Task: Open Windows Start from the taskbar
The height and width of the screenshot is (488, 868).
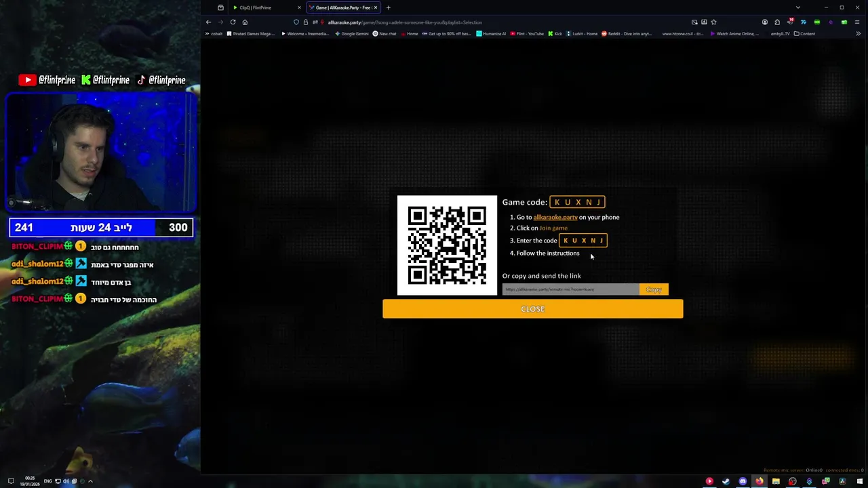Action: click(x=859, y=481)
